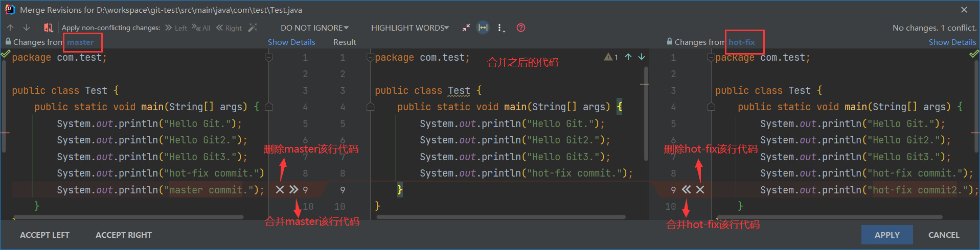Click Show Details link for hot-fix
Image resolution: width=980 pixels, height=250 pixels.
coord(952,42)
